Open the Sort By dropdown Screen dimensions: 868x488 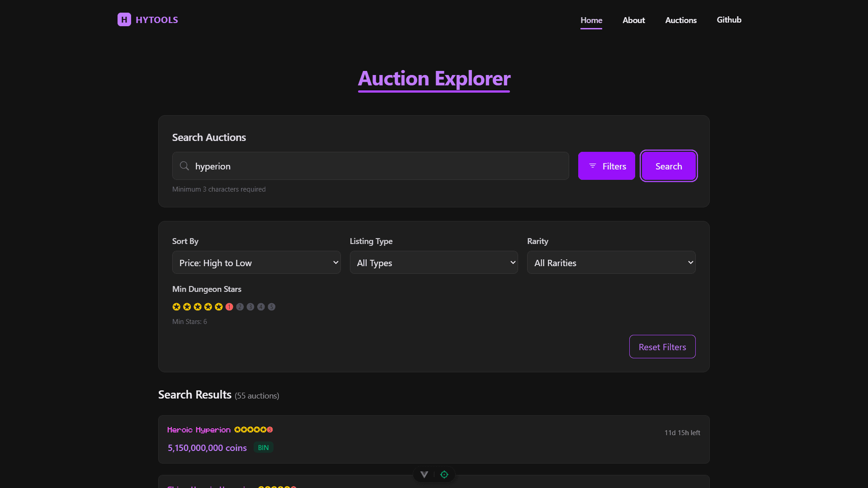tap(256, 263)
